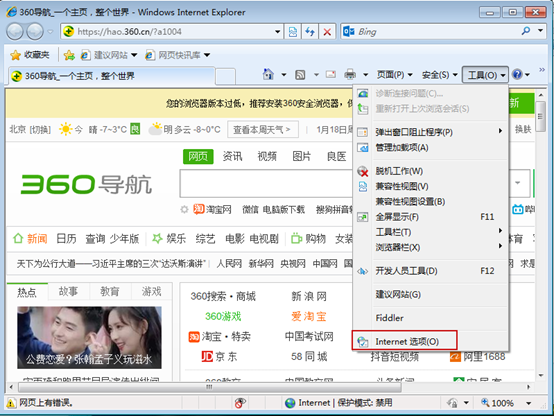Click the Taobao icon below search box
554x416 pixels.
(x=199, y=209)
